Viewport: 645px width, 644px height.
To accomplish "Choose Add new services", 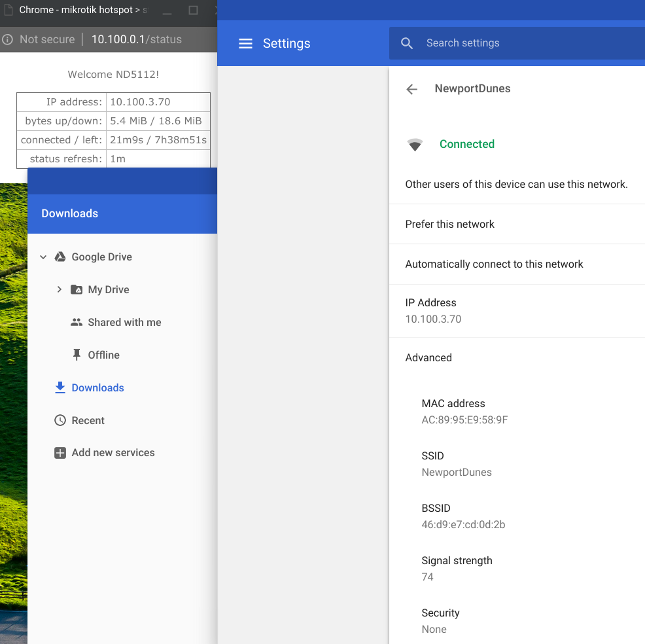I will click(x=113, y=453).
